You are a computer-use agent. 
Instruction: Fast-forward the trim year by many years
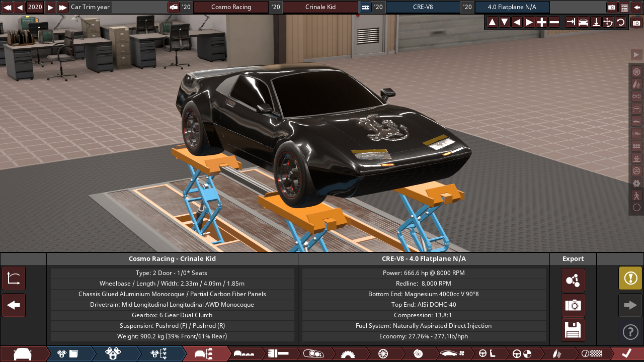[x=63, y=7]
